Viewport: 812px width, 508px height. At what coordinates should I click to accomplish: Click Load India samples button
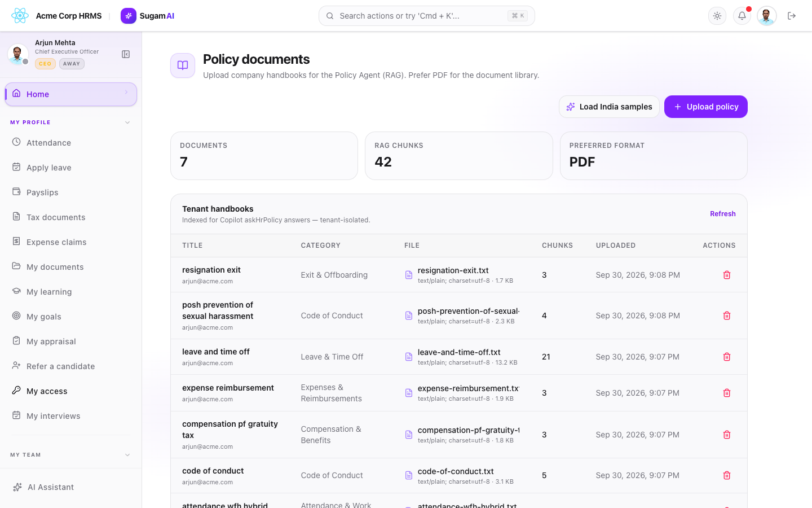(x=609, y=107)
